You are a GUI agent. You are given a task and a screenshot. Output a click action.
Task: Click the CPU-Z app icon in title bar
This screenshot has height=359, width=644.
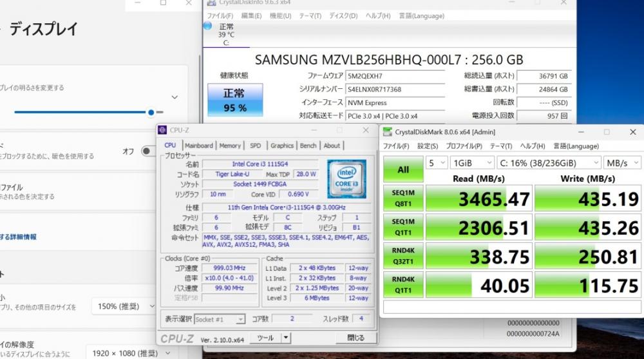tap(162, 130)
